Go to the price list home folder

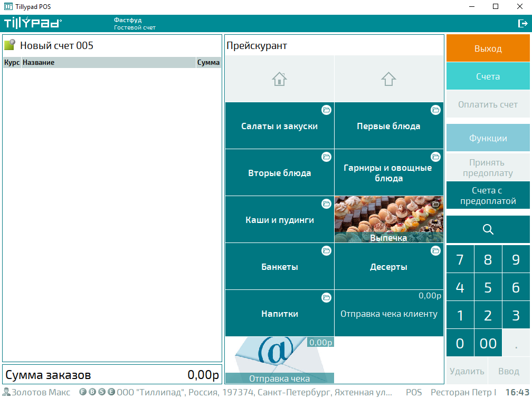tap(279, 79)
